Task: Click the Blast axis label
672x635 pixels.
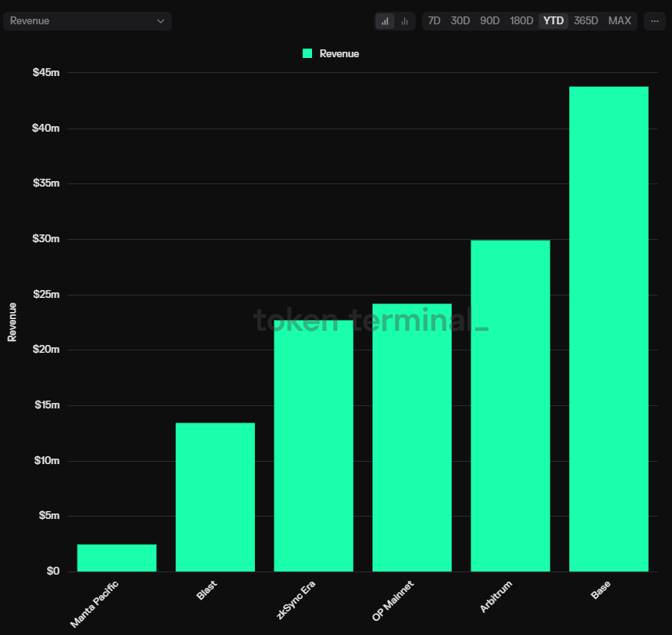Action: click(206, 590)
